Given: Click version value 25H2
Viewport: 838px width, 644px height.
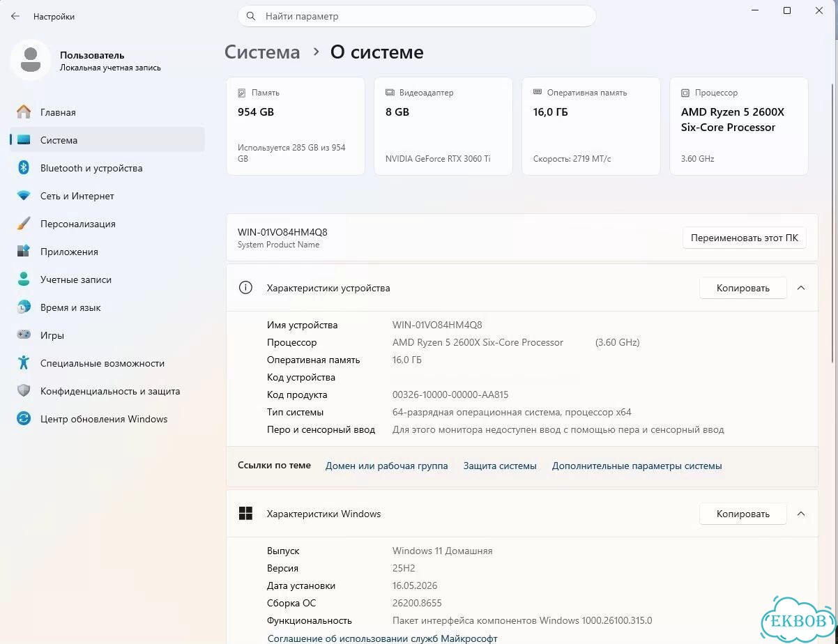Looking at the screenshot, I should 404,568.
